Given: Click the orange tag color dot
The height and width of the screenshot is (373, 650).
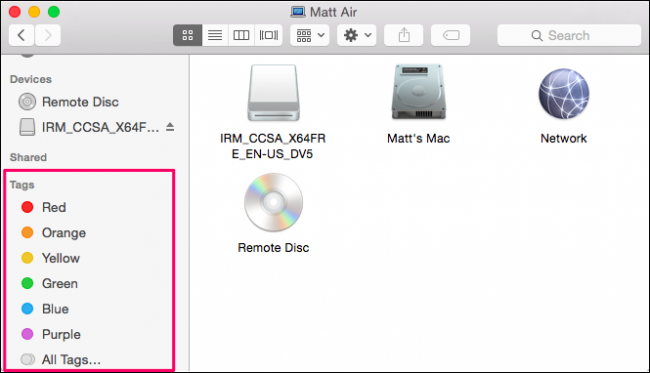Looking at the screenshot, I should click(27, 233).
